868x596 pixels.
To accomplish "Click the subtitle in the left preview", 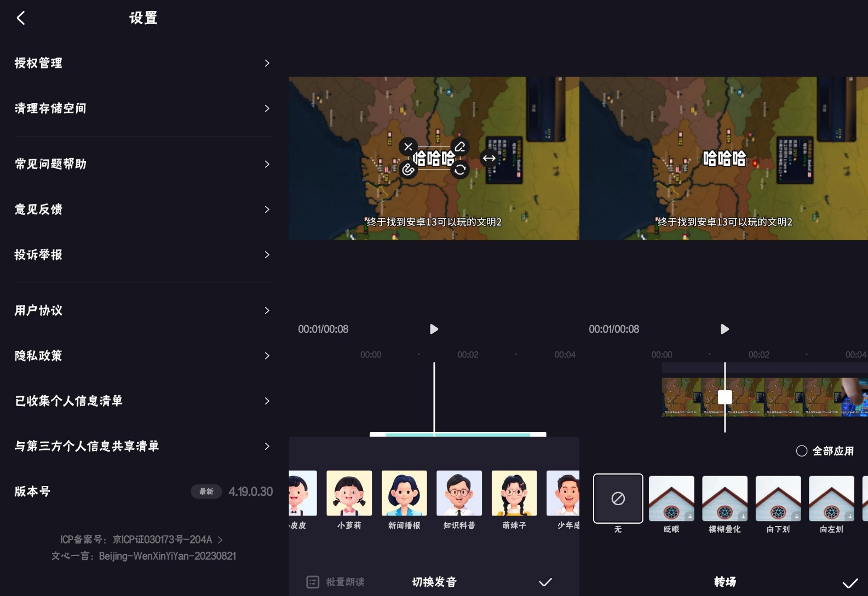I will coord(434,222).
